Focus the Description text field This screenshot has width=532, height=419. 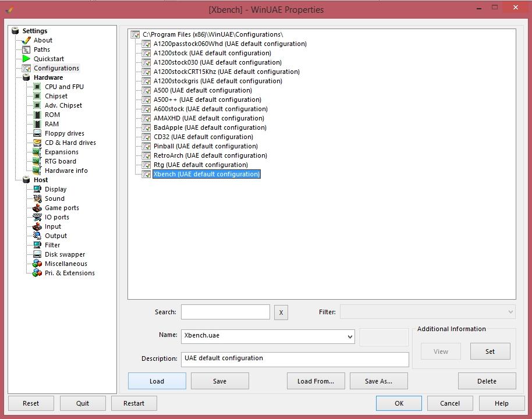tap(295, 359)
